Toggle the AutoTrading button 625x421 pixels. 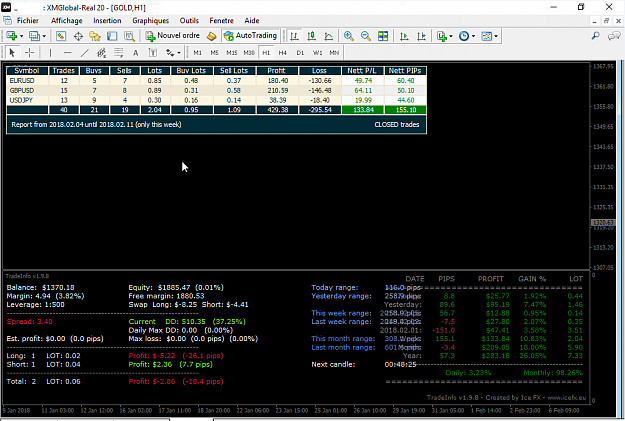pyautogui.click(x=250, y=36)
